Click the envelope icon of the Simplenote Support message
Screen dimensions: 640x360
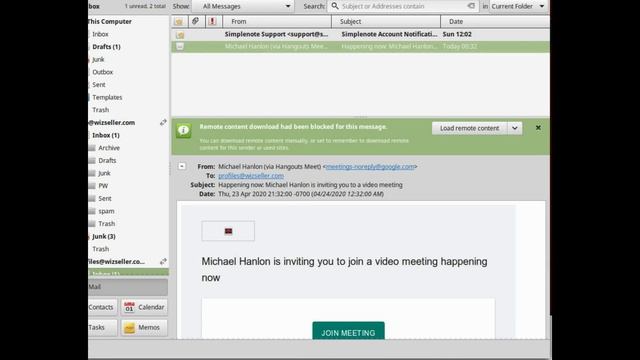pos(180,35)
